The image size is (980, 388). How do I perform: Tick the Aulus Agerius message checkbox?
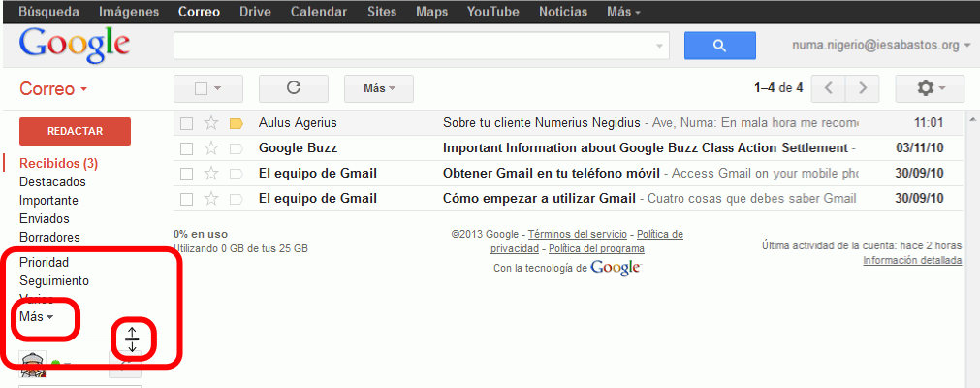pyautogui.click(x=186, y=123)
